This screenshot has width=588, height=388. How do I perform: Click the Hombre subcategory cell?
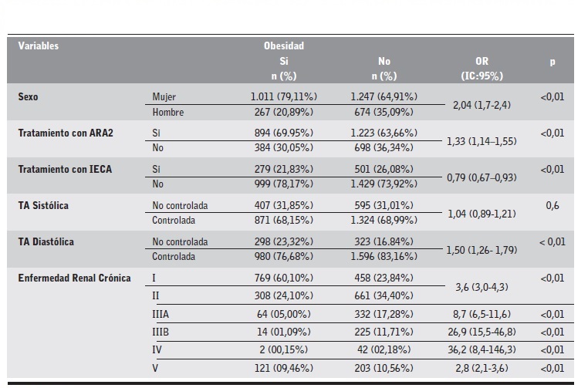point(167,112)
